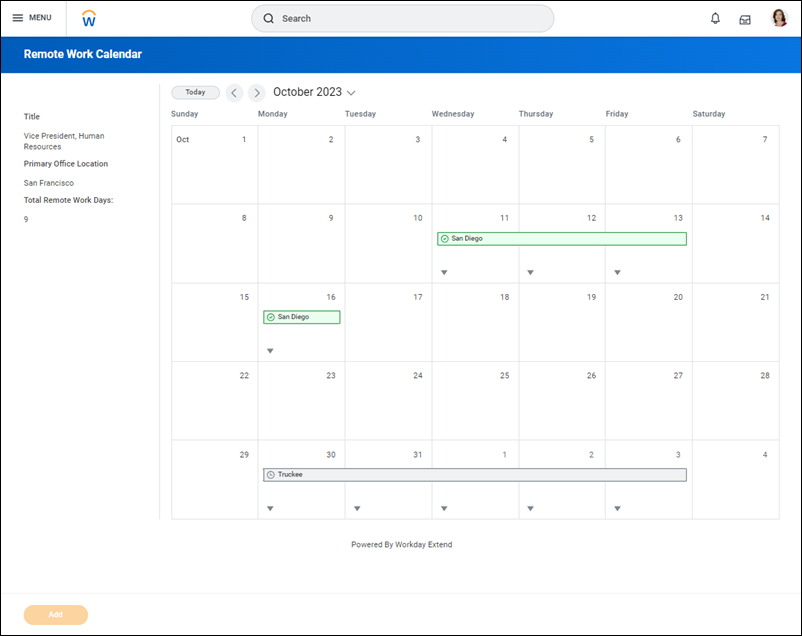Click approved checkmark icon on October 11 event
The width and height of the screenshot is (802, 636).
click(444, 238)
